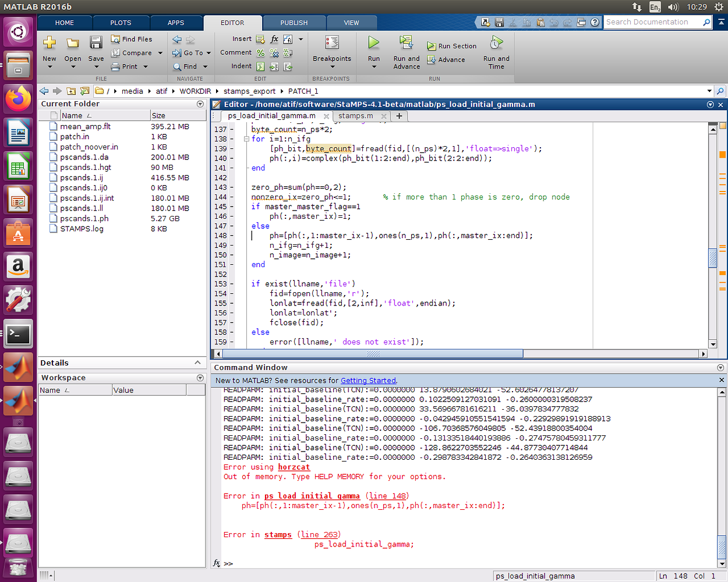Toggle breakpoint dash at line 155

pyautogui.click(x=232, y=303)
